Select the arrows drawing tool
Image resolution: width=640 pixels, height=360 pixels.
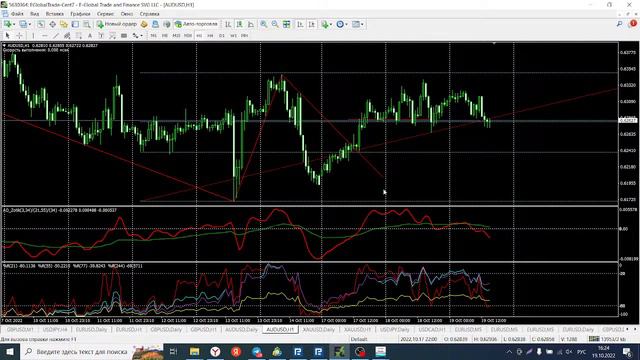point(135,36)
